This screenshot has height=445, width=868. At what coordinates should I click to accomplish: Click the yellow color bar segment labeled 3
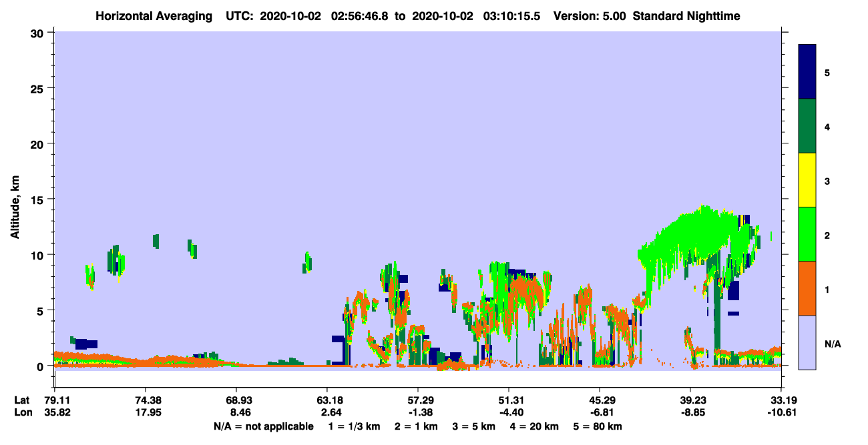807,180
